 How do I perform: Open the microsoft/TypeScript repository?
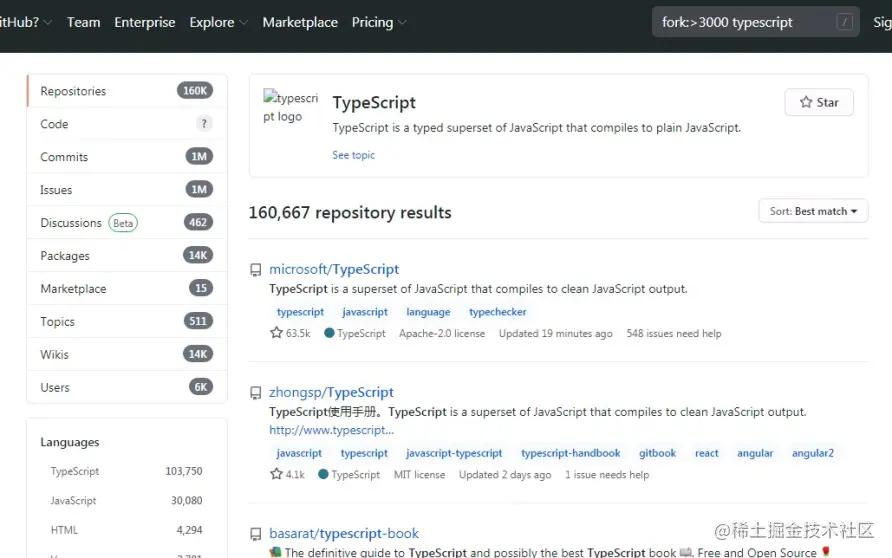point(334,269)
